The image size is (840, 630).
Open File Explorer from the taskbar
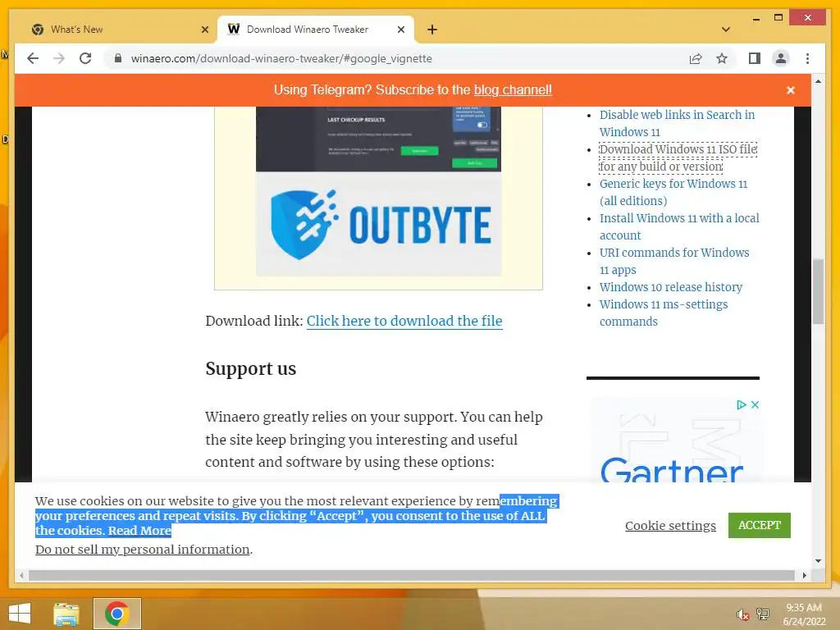point(66,614)
